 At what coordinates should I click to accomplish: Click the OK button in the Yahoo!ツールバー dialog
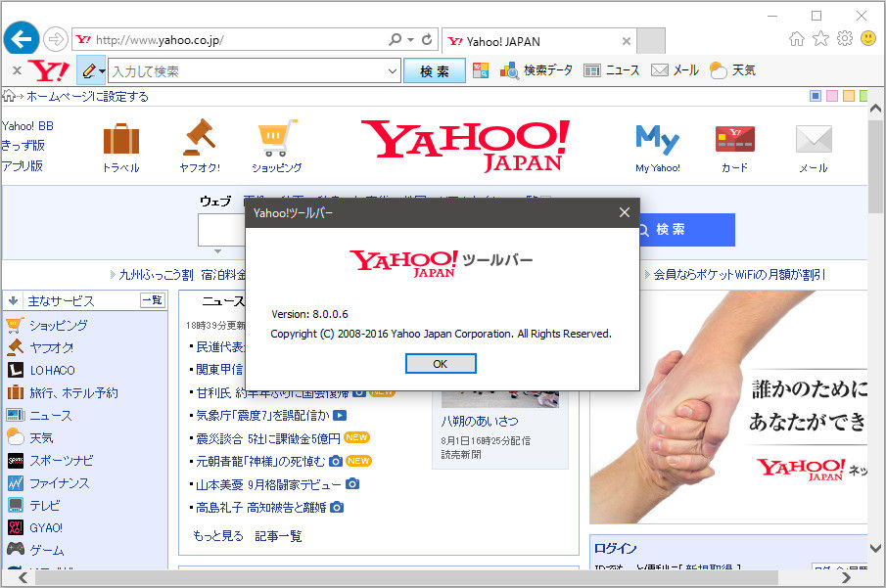pyautogui.click(x=441, y=364)
